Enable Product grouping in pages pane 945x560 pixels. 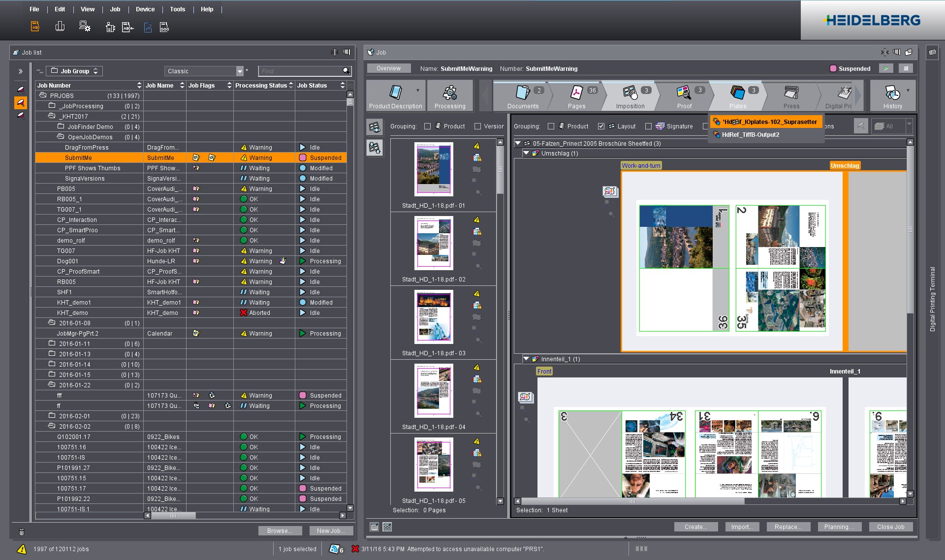(427, 126)
